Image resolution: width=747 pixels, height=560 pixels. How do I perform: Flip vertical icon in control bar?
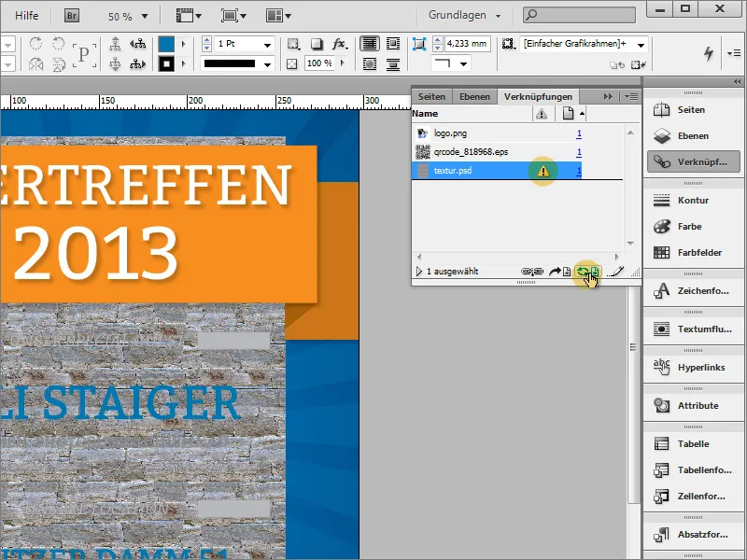click(x=58, y=63)
